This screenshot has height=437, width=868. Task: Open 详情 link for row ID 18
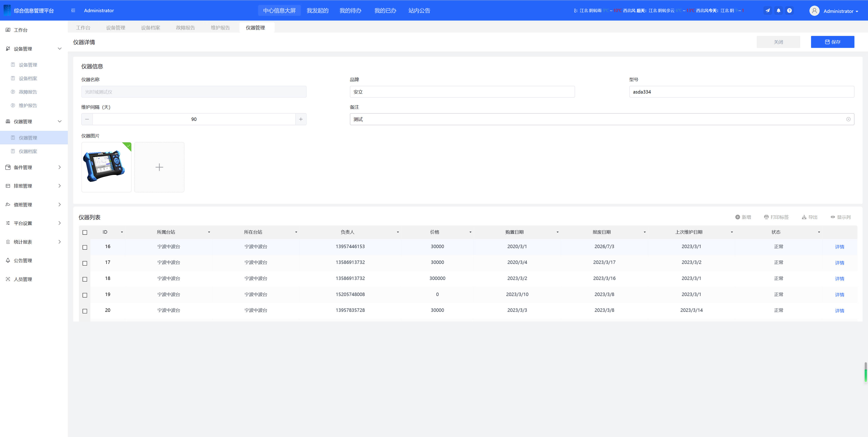pyautogui.click(x=839, y=279)
